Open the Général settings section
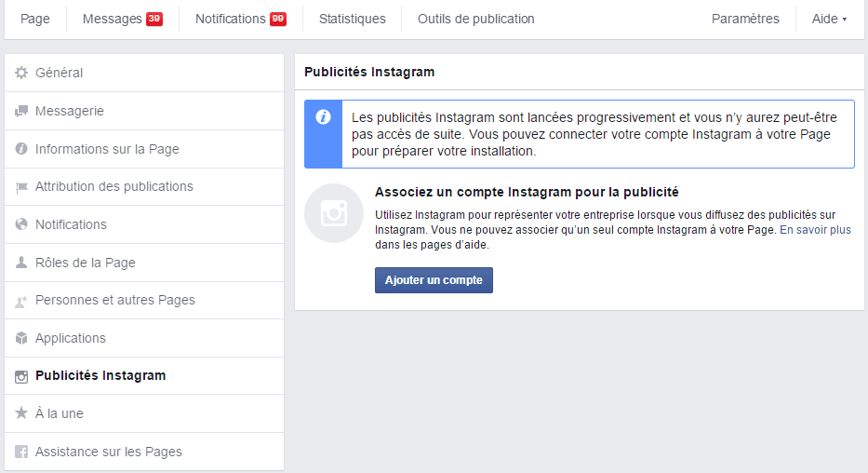Viewport: 868px width, 473px height. [x=144, y=73]
